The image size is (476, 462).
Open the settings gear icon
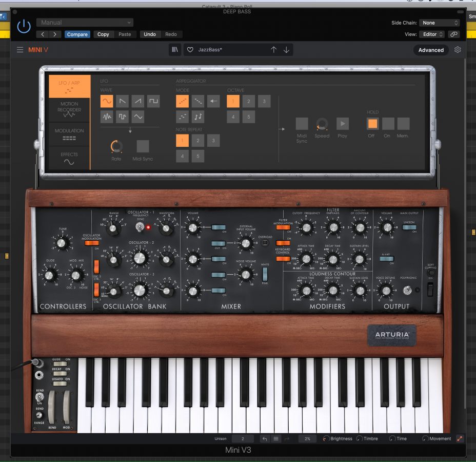[458, 50]
